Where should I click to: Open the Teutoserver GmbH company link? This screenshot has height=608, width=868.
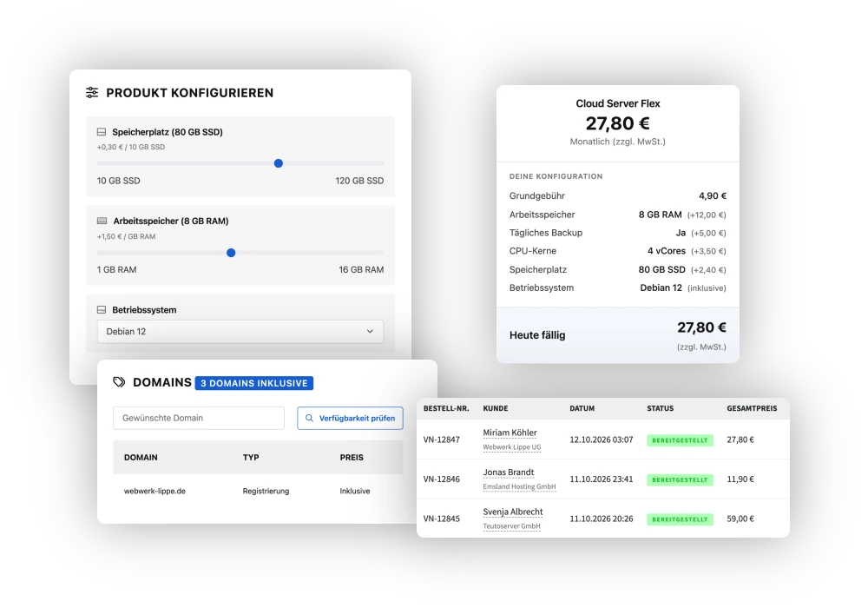tap(511, 526)
